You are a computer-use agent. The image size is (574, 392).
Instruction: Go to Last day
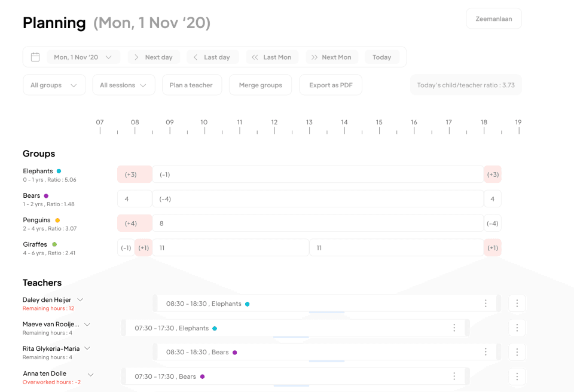click(x=213, y=57)
